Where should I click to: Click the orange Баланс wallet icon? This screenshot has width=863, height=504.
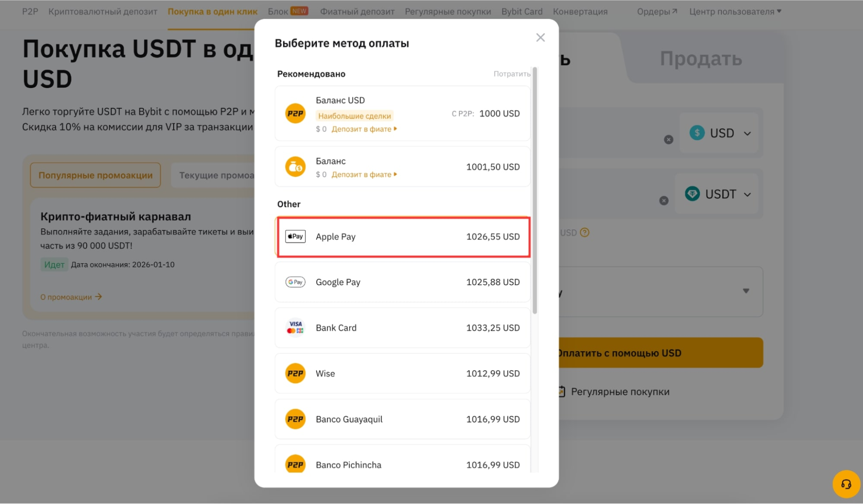coord(295,167)
